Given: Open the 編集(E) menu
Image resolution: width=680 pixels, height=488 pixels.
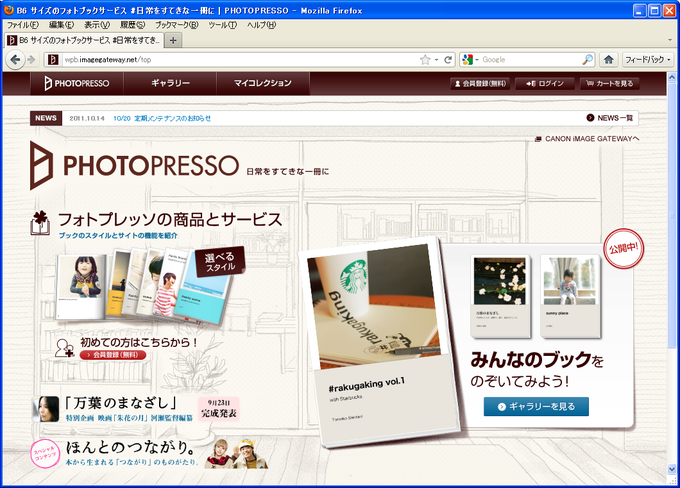Looking at the screenshot, I should point(61,25).
